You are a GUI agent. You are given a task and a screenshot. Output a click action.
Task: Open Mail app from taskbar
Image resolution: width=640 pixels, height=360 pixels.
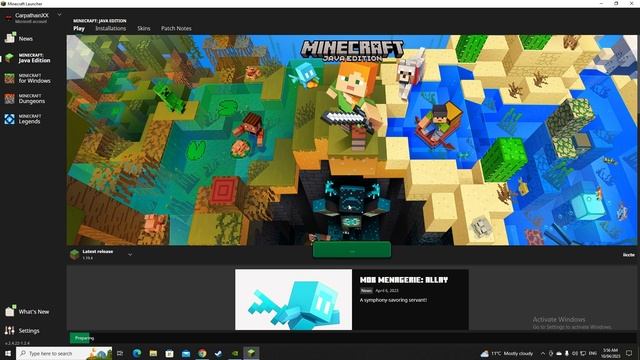(186, 353)
